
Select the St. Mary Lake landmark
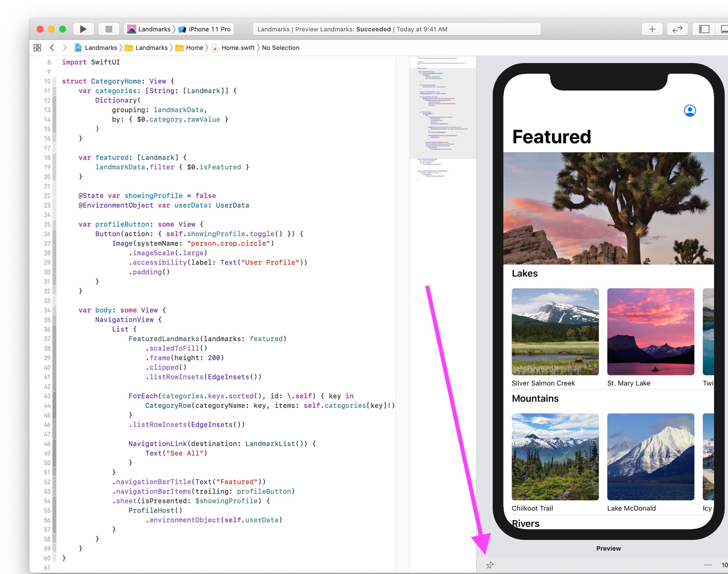click(x=650, y=332)
